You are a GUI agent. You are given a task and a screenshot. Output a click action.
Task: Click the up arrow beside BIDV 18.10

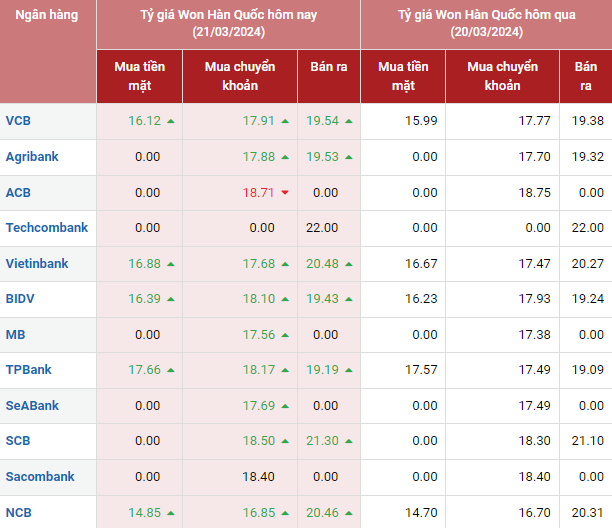click(x=285, y=299)
